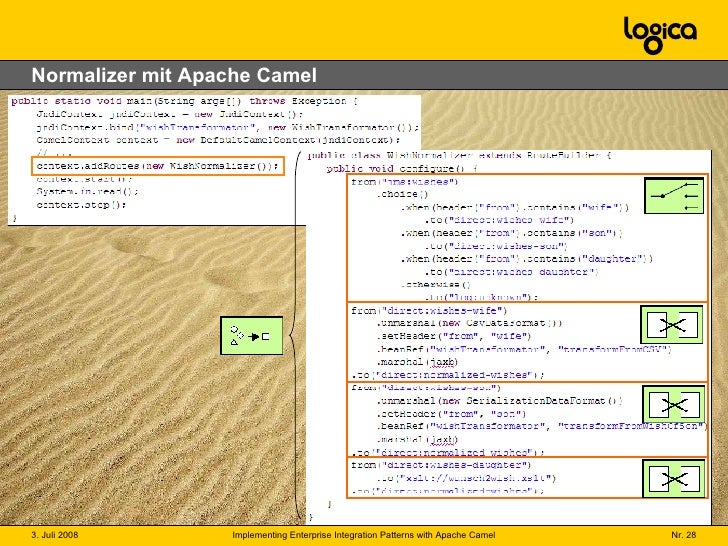Click the Normalizer pattern icon beside the brace
The height and width of the screenshot is (546, 728).
coord(251,336)
